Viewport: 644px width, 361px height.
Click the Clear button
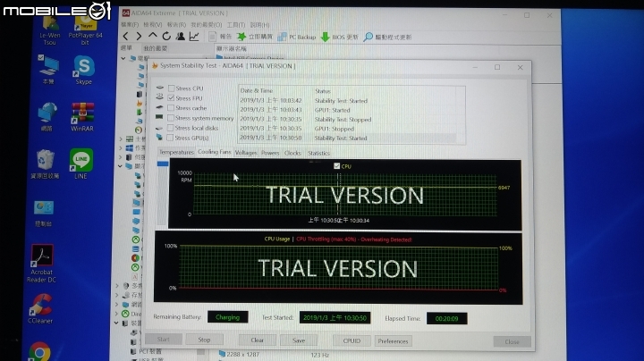(x=257, y=340)
